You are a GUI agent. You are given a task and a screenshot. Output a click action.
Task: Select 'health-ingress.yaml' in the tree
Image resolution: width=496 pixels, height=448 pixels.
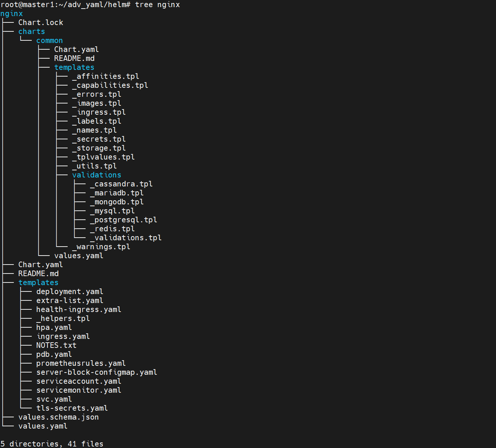tap(78, 309)
